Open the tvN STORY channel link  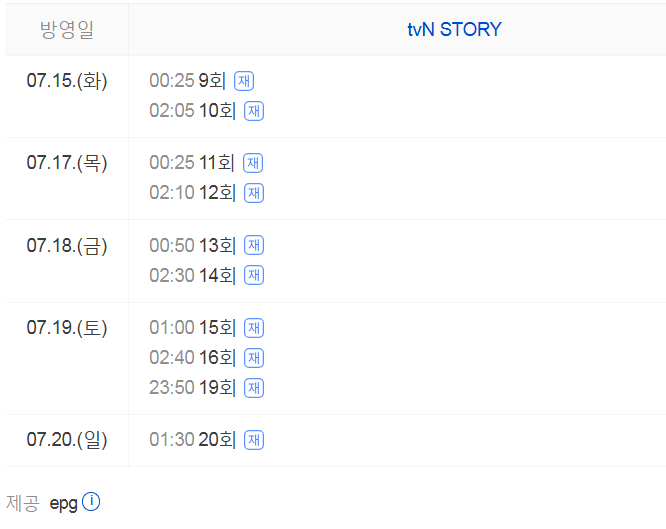click(x=454, y=29)
